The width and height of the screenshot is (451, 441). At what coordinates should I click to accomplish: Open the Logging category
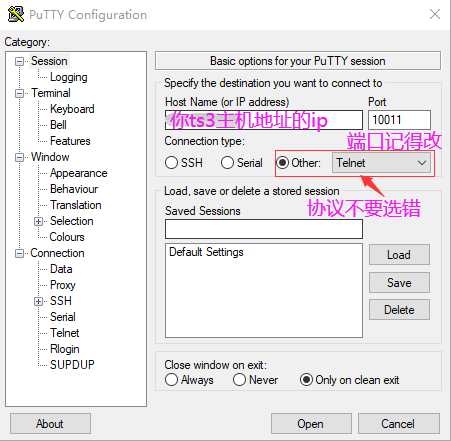click(x=69, y=77)
